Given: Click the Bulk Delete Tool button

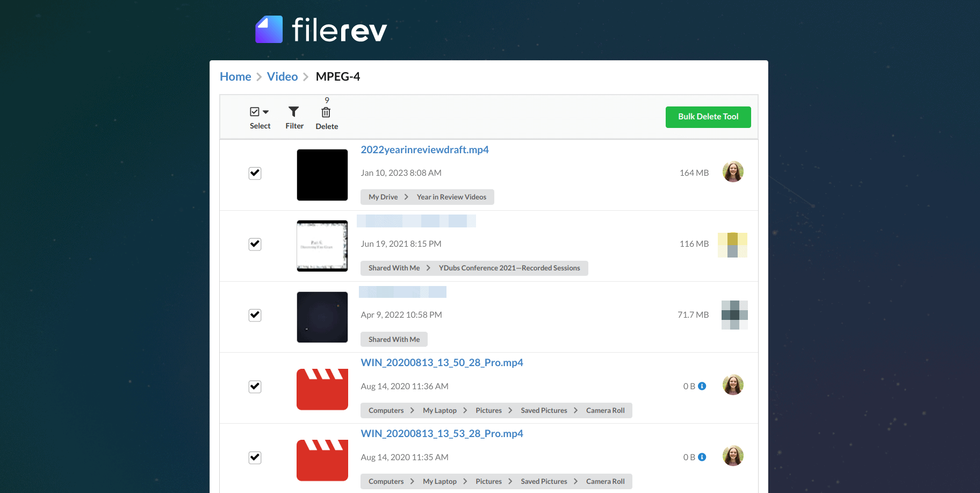Looking at the screenshot, I should [708, 117].
